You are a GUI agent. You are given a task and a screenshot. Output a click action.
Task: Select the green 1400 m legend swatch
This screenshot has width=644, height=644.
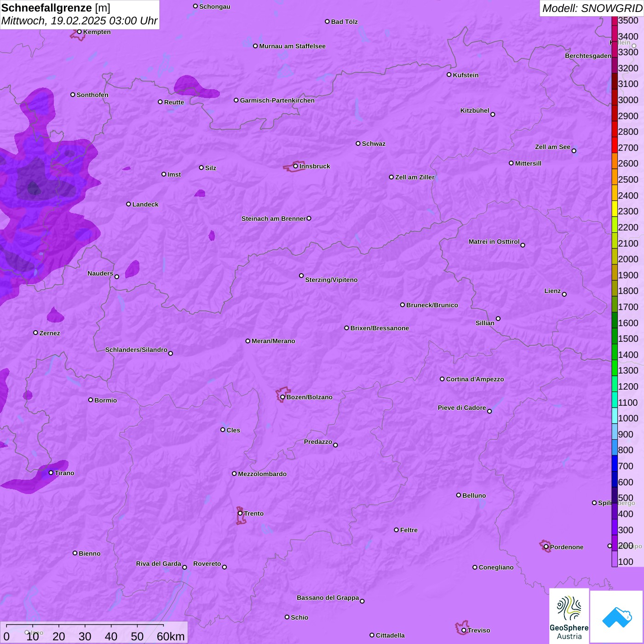[615, 352]
